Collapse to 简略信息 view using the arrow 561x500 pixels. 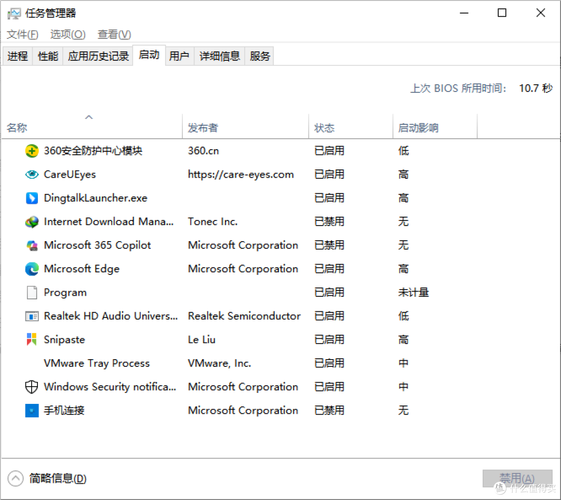pyautogui.click(x=15, y=478)
